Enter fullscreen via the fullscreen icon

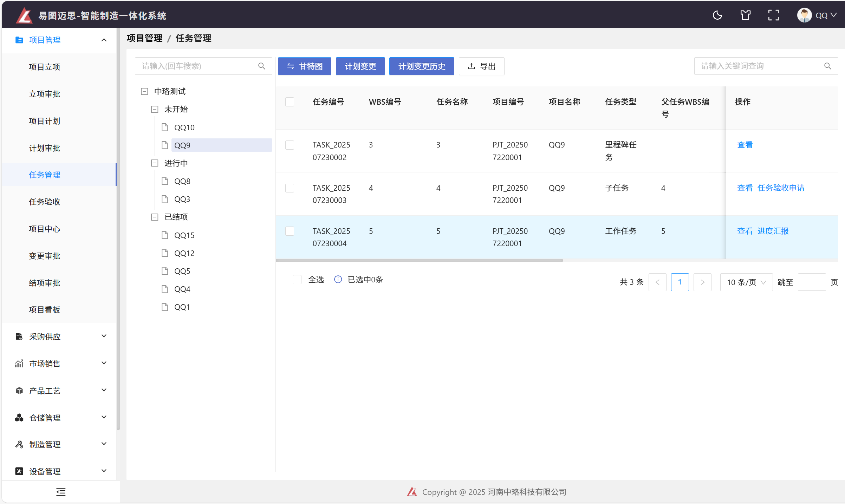click(773, 15)
